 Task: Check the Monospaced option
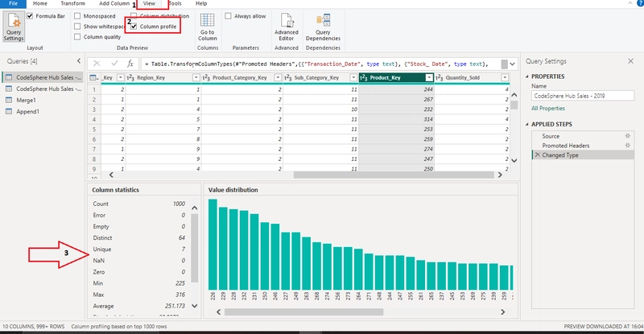[x=77, y=16]
